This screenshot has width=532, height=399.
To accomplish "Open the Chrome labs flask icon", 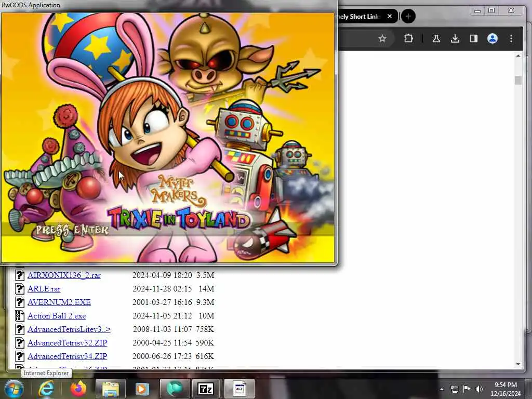I will coord(436,38).
